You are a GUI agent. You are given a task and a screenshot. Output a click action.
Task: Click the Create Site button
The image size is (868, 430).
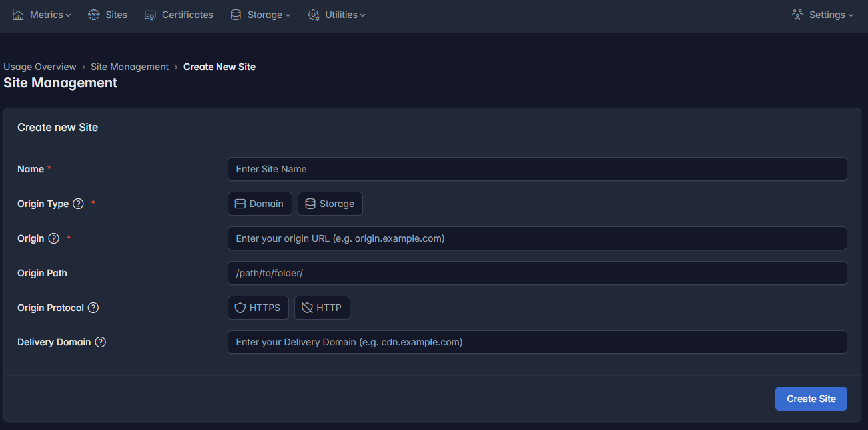coord(811,399)
